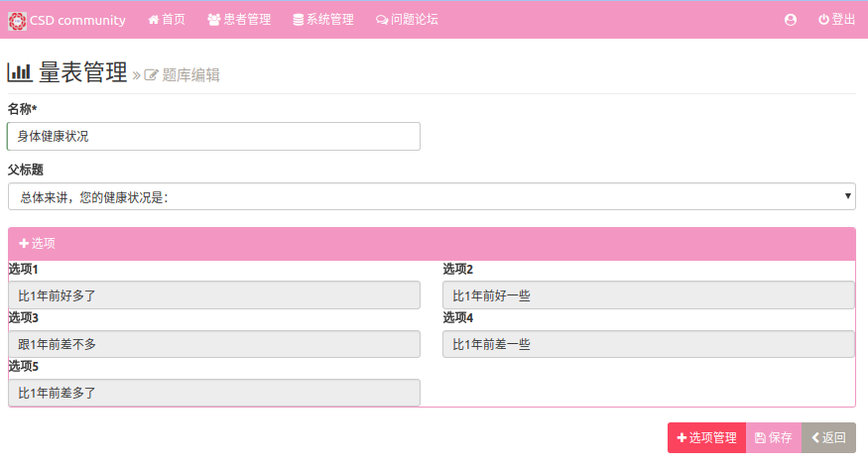Select the 选项5 field 比1年前差多了

click(x=213, y=393)
